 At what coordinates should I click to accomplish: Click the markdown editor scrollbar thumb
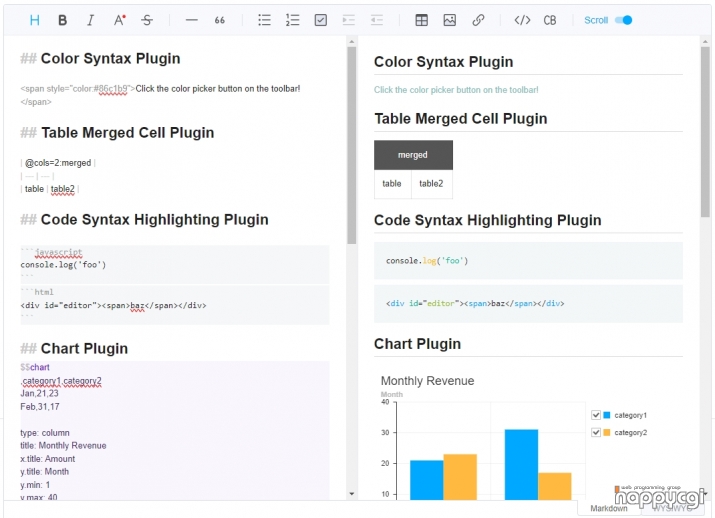point(351,145)
